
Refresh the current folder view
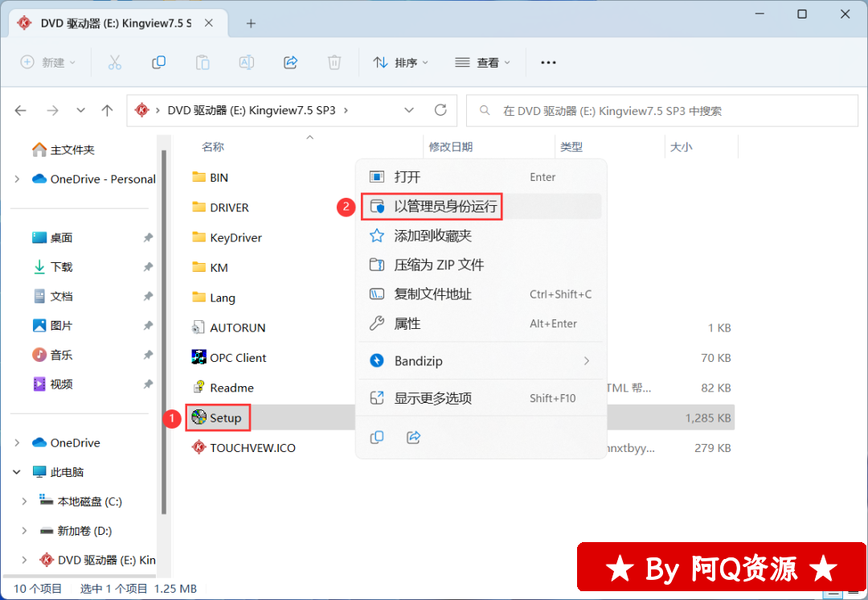[440, 110]
